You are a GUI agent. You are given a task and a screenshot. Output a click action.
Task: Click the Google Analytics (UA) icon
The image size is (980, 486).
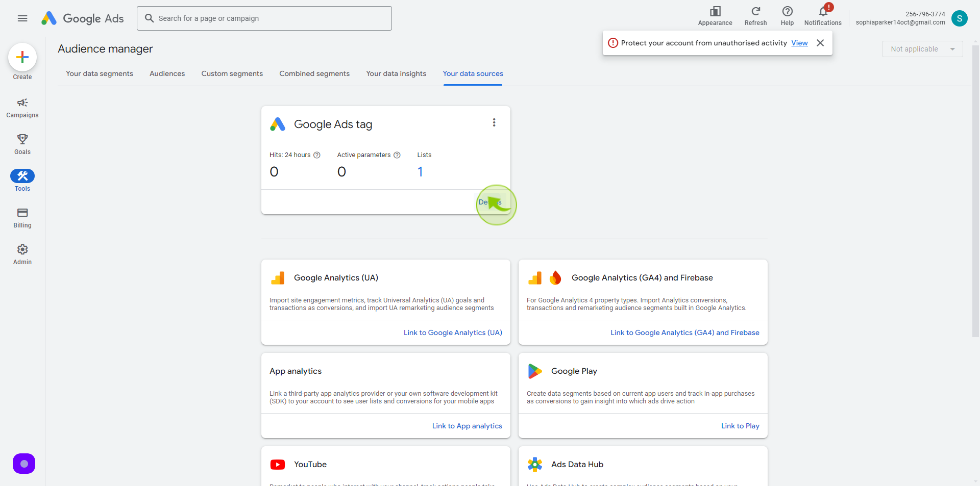[278, 278]
